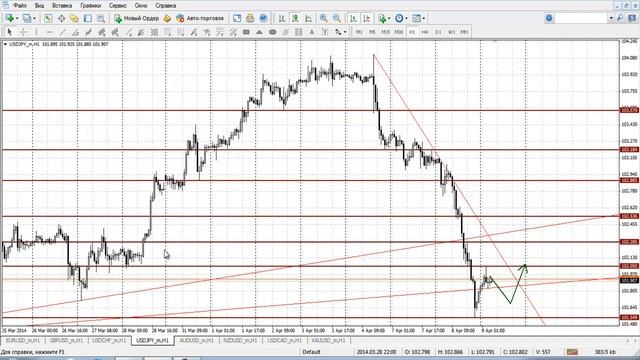Select the Gann grid tool
Image resolution: width=640 pixels, height=360 pixels.
click(x=154, y=32)
